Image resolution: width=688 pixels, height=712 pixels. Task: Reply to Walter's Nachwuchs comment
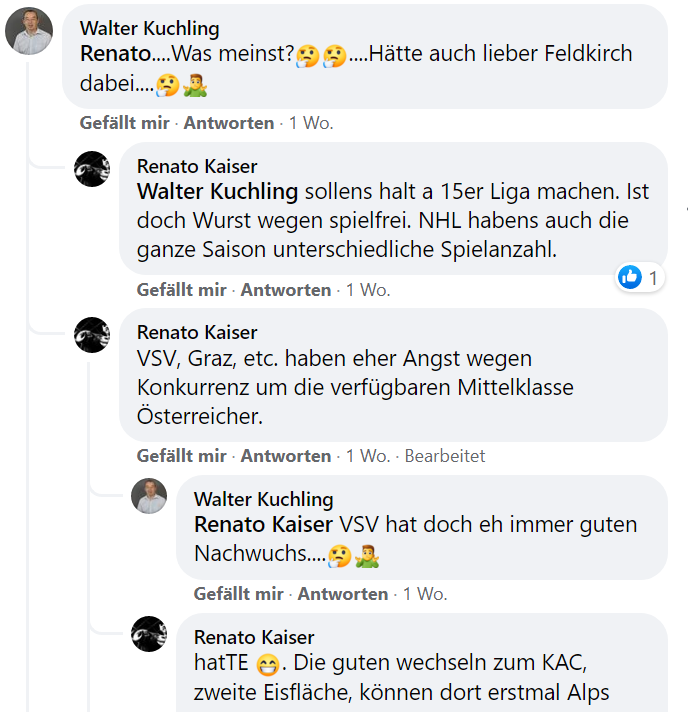(x=343, y=594)
